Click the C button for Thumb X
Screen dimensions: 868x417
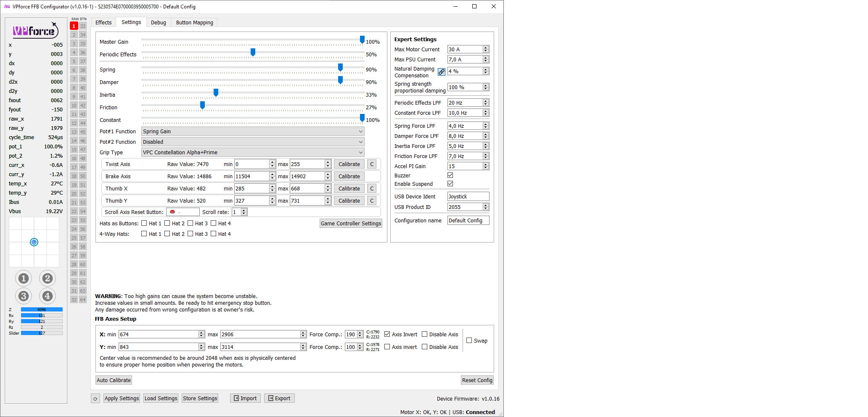372,189
